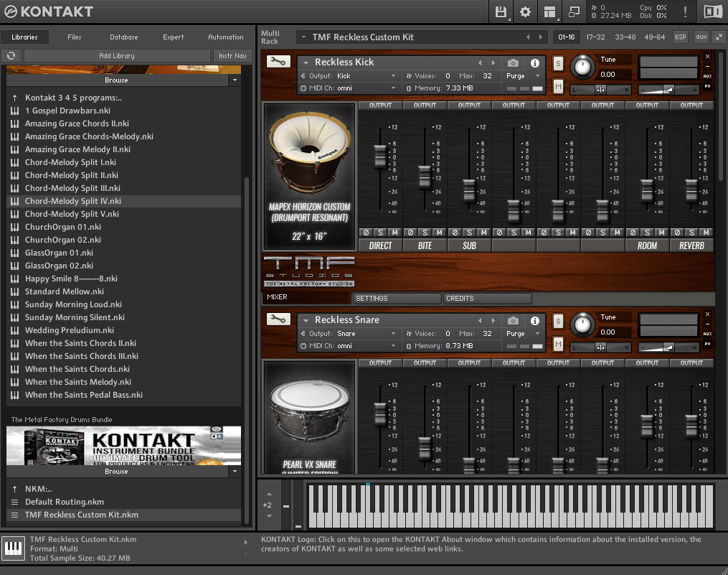The width and height of the screenshot is (728, 575).
Task: Open the first library Browse dropdown arrow
Action: pos(235,80)
